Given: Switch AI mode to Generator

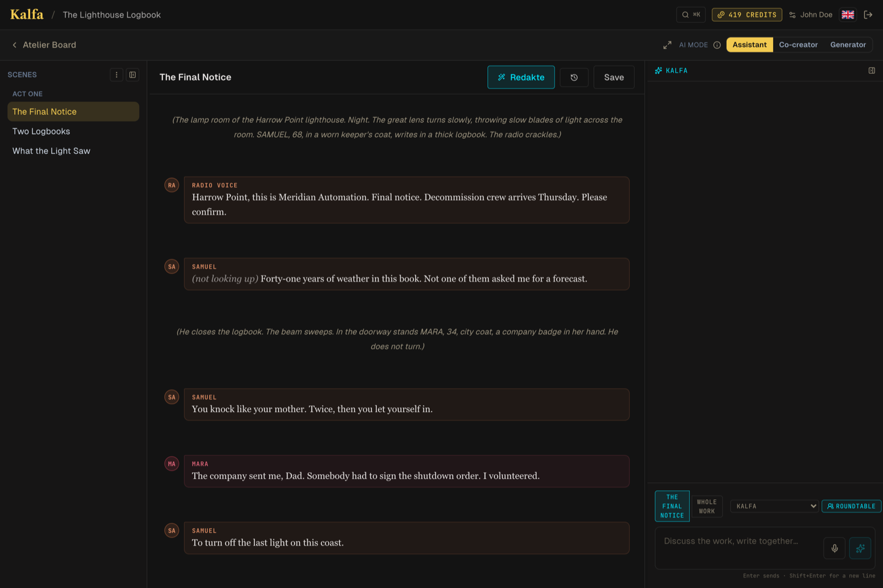Looking at the screenshot, I should (x=848, y=45).
